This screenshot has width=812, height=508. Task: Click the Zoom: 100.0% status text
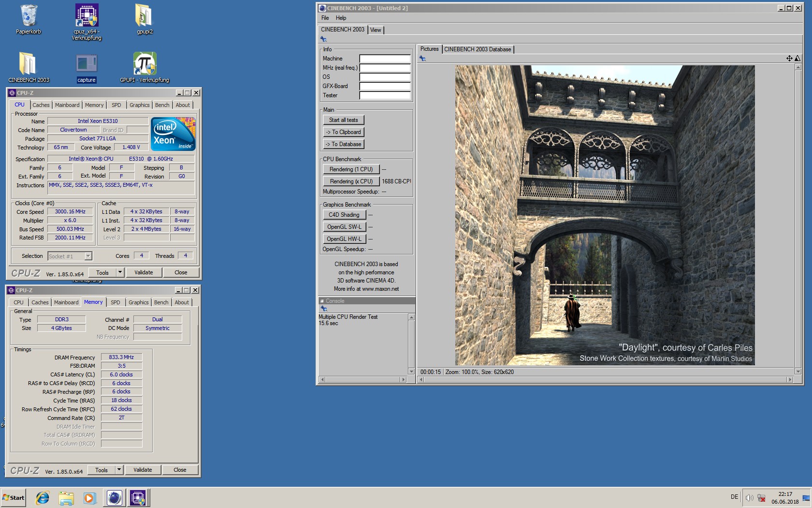pyautogui.click(x=462, y=372)
